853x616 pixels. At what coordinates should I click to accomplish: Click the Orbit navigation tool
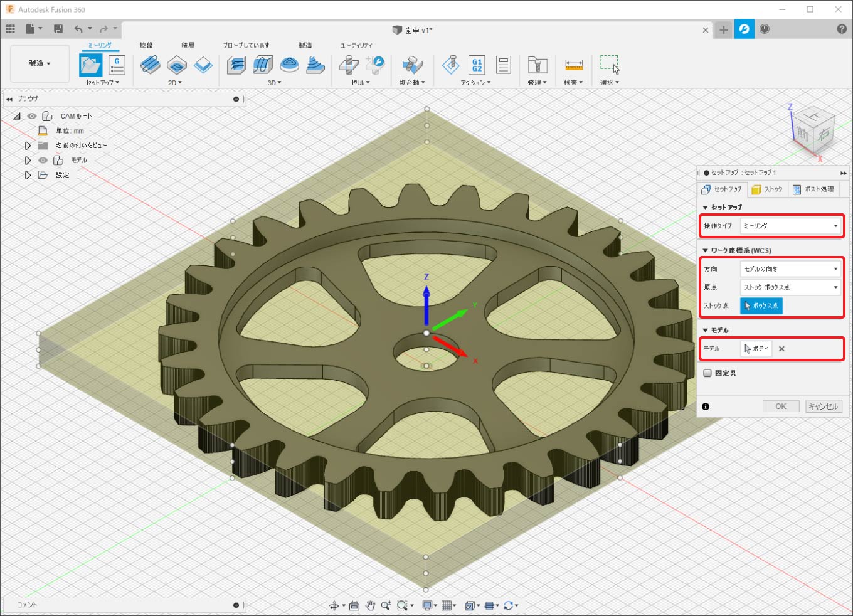[x=334, y=605]
